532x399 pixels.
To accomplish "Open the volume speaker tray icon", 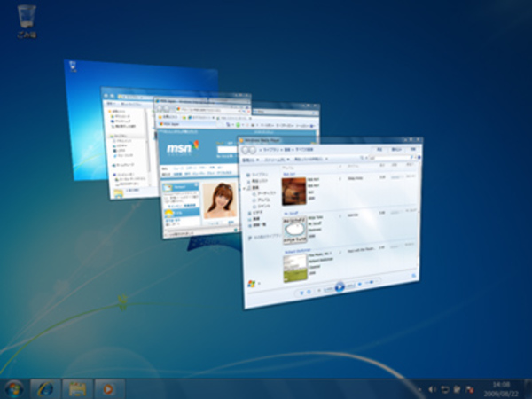I will 432,389.
